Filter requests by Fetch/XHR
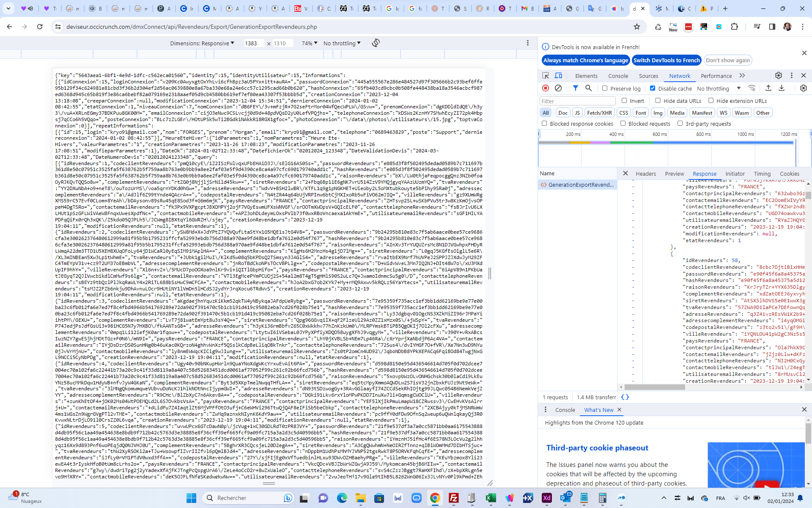Image resolution: width=812 pixels, height=508 pixels. click(x=599, y=113)
